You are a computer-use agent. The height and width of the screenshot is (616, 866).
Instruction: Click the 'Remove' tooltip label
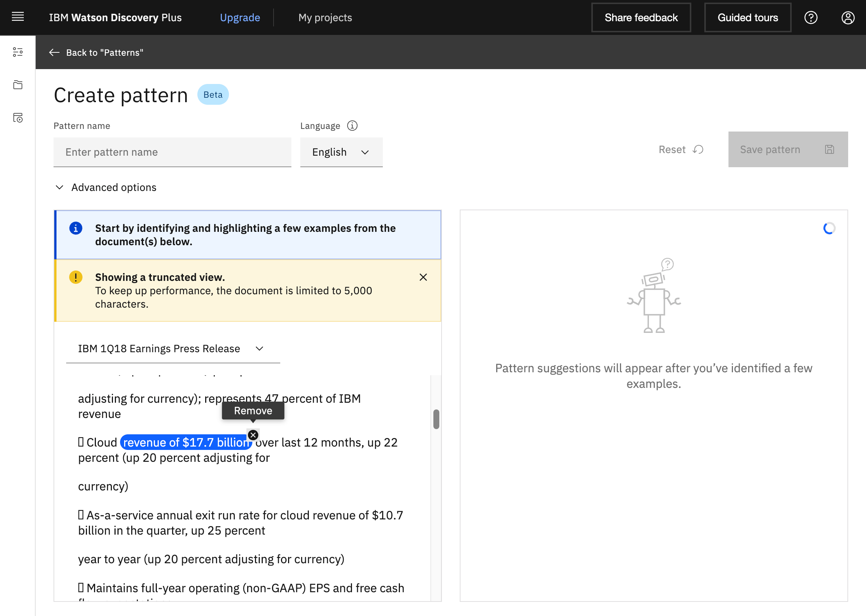pyautogui.click(x=253, y=411)
